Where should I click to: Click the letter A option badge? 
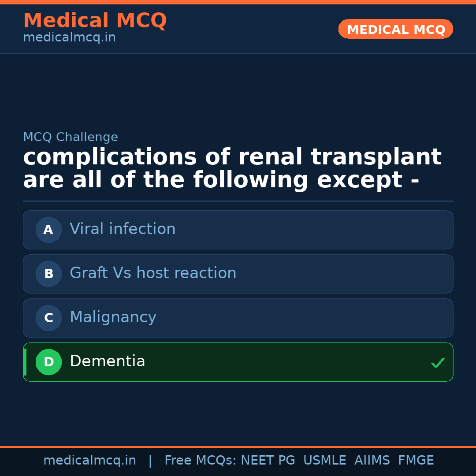point(48,230)
